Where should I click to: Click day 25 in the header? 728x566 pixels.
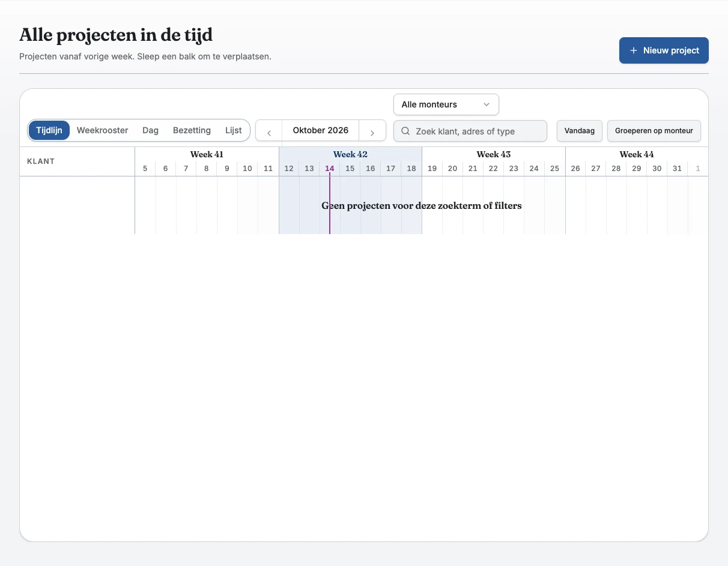tap(555, 169)
